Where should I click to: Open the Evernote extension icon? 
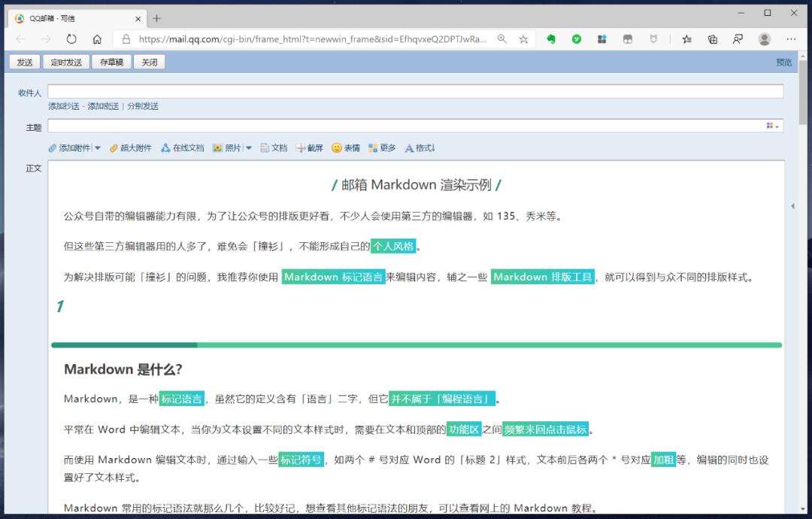pyautogui.click(x=553, y=38)
